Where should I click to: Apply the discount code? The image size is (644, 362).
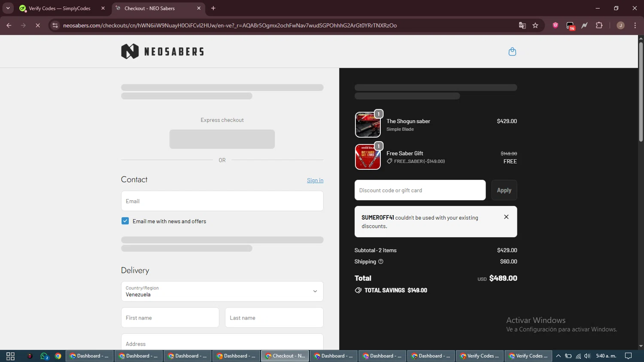[504, 190]
